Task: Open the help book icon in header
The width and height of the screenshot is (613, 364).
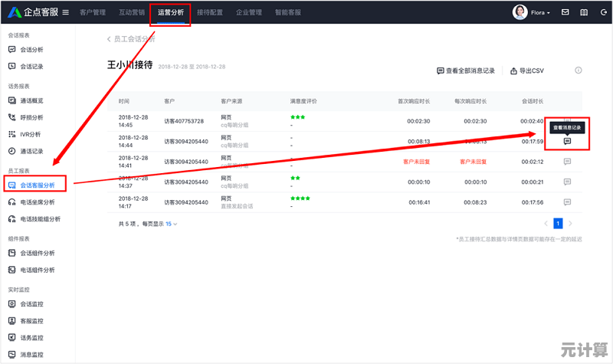Action: click(584, 12)
